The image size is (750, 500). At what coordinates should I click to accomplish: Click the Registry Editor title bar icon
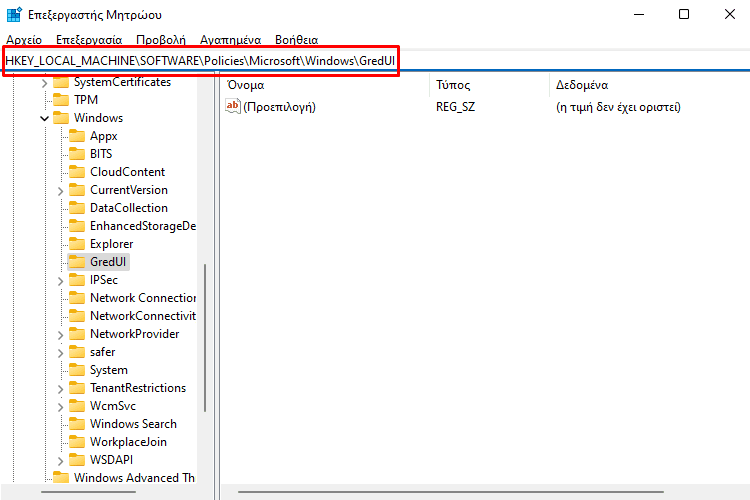(x=14, y=14)
